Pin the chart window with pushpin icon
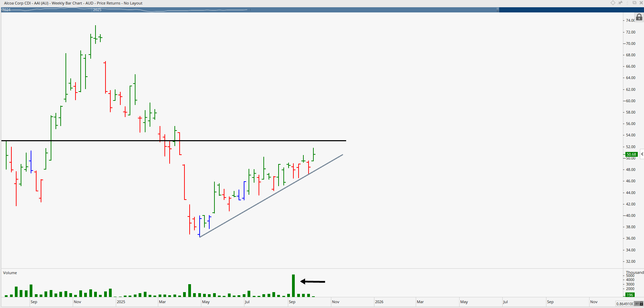 pyautogui.click(x=620, y=3)
